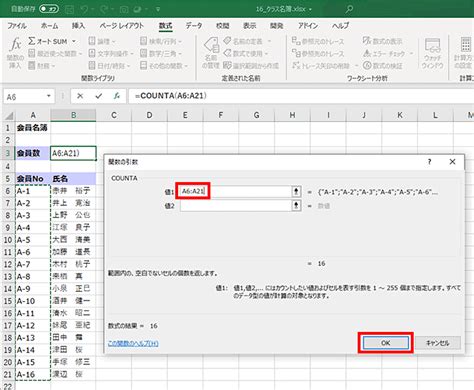This screenshot has height=390, width=474.
Task: Select row 10 header
Action: coord(8,240)
